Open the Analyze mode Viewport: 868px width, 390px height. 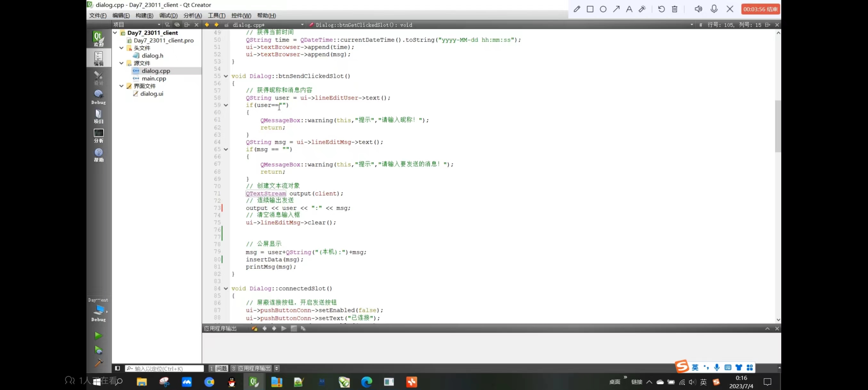98,136
